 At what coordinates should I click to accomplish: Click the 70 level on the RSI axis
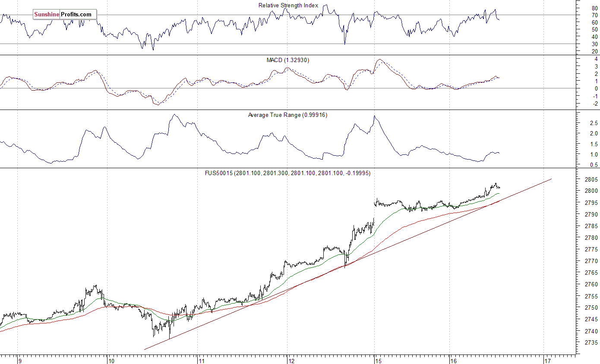click(595, 15)
